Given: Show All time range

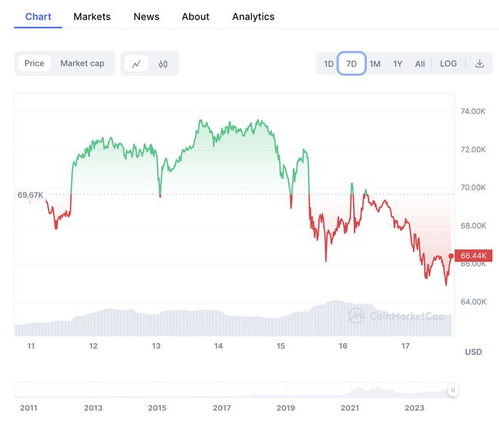Looking at the screenshot, I should (420, 63).
